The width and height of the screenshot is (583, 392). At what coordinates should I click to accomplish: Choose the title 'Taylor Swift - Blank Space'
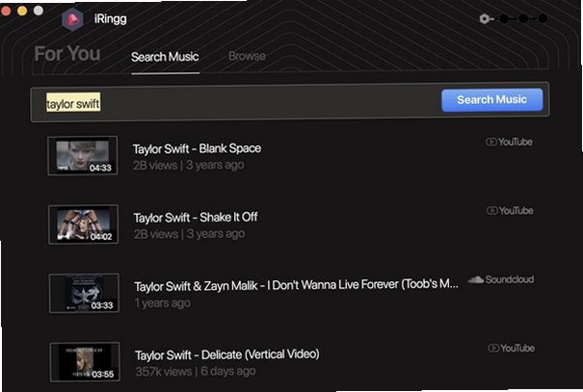(x=197, y=148)
